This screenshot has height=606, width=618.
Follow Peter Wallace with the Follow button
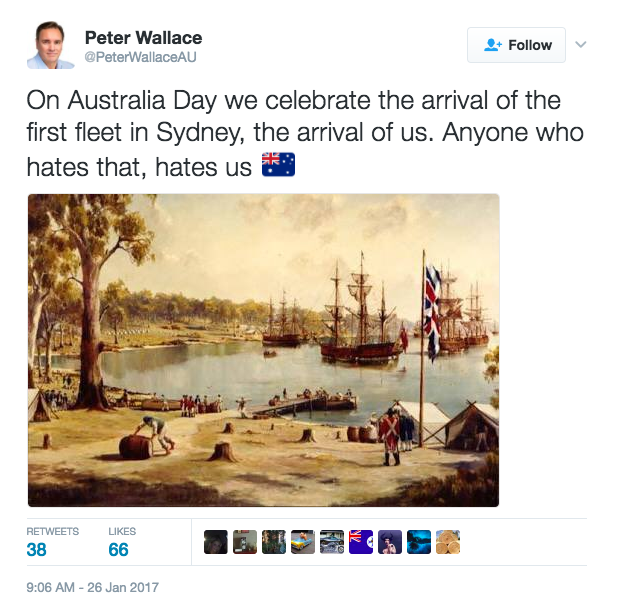coord(516,45)
